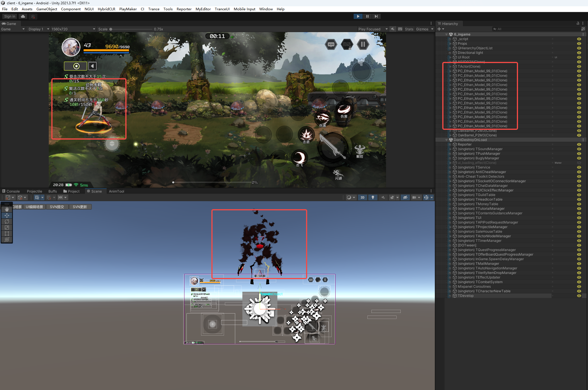Collapse the 6_ingame scene

tap(446, 34)
